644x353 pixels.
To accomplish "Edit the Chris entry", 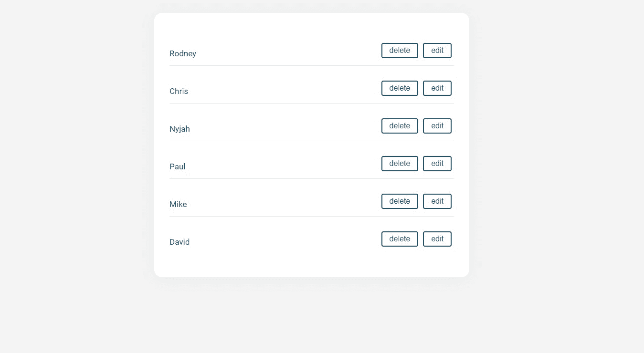I will pos(437,88).
